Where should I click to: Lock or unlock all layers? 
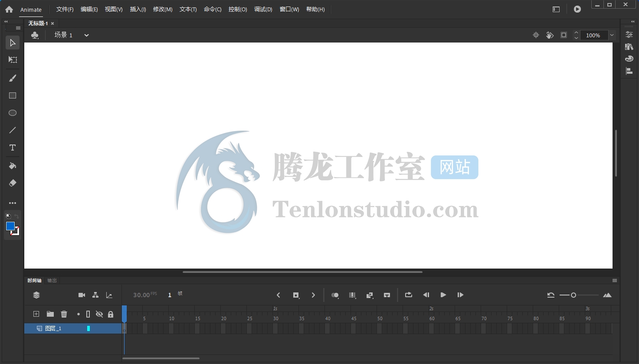tap(111, 314)
